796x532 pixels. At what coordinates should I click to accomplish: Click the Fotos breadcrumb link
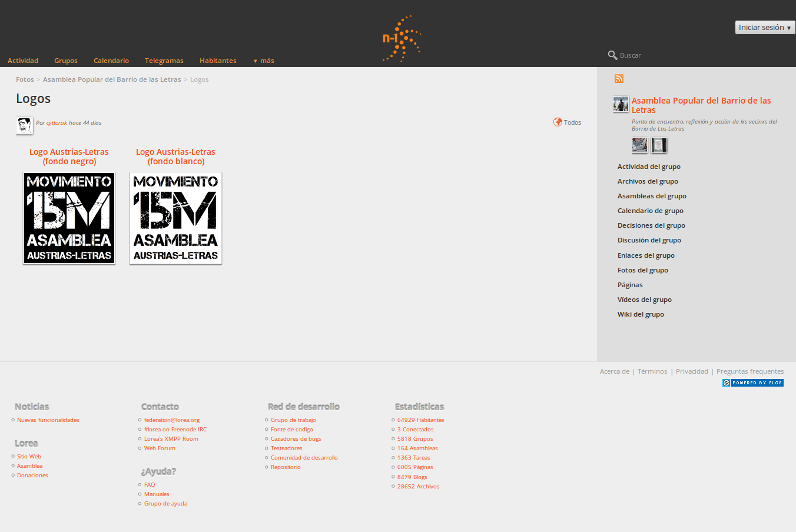pyautogui.click(x=25, y=79)
